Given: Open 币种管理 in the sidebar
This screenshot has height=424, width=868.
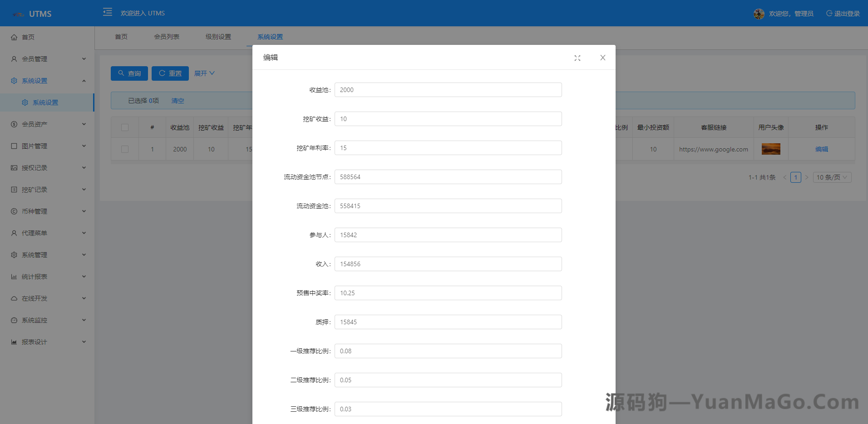Looking at the screenshot, I should (x=34, y=211).
